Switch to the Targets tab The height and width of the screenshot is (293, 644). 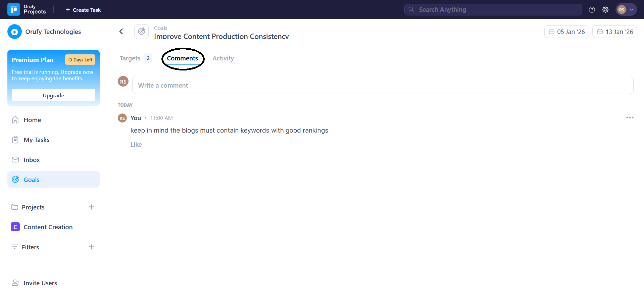[x=130, y=58]
